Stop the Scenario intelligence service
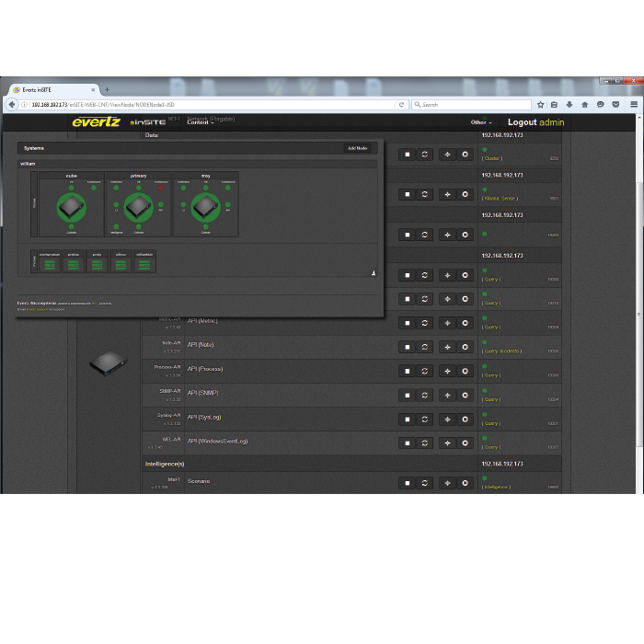644x644 pixels. [407, 483]
